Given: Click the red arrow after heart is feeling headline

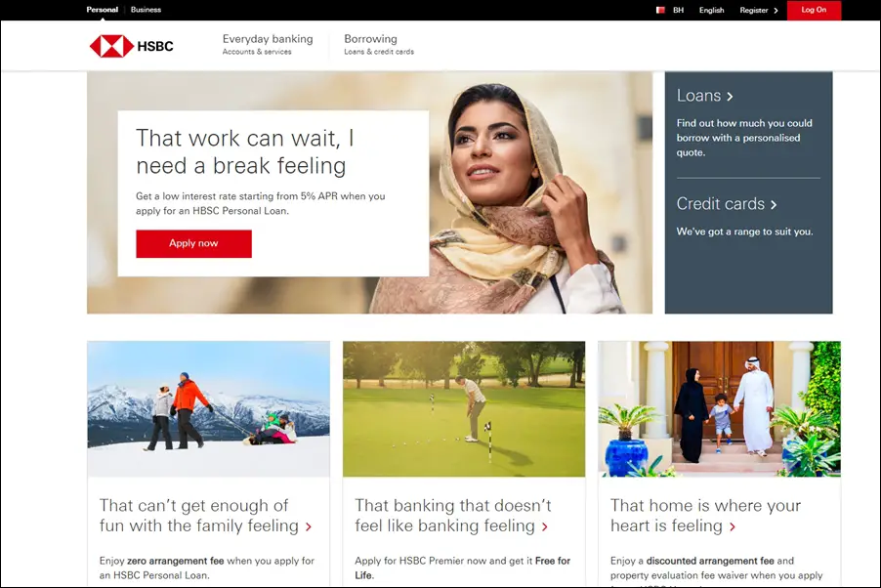Looking at the screenshot, I should 733,526.
